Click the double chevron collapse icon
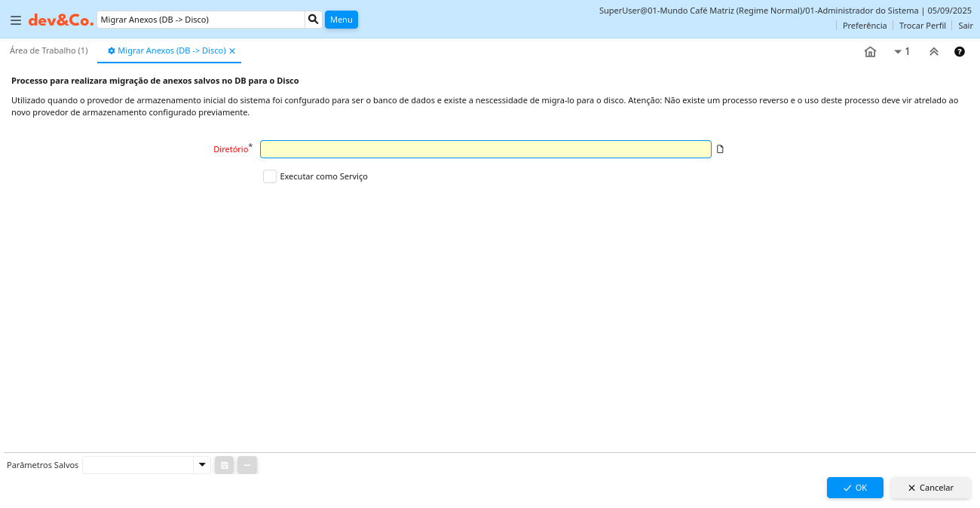The width and height of the screenshot is (980, 508). 933,52
